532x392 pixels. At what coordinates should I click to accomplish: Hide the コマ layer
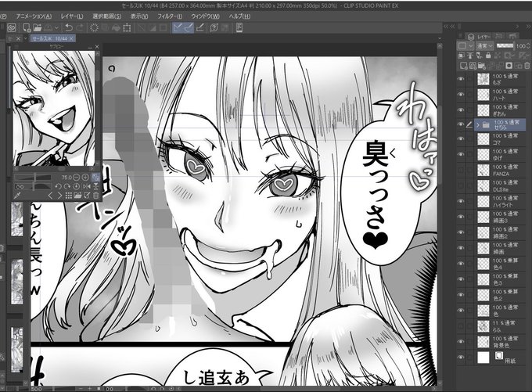tap(460, 138)
